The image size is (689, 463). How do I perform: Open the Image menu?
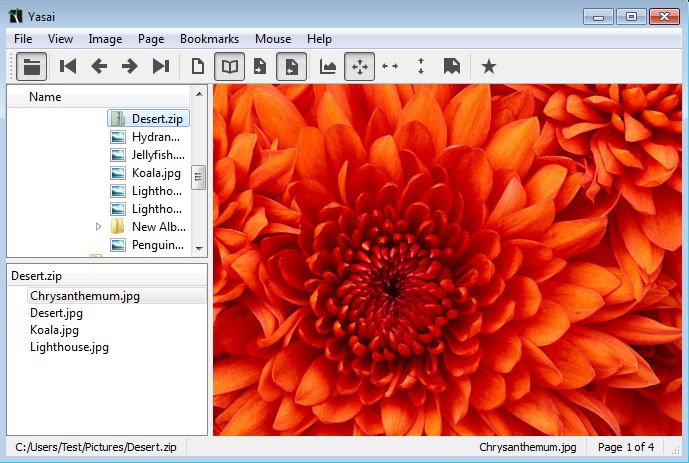105,39
